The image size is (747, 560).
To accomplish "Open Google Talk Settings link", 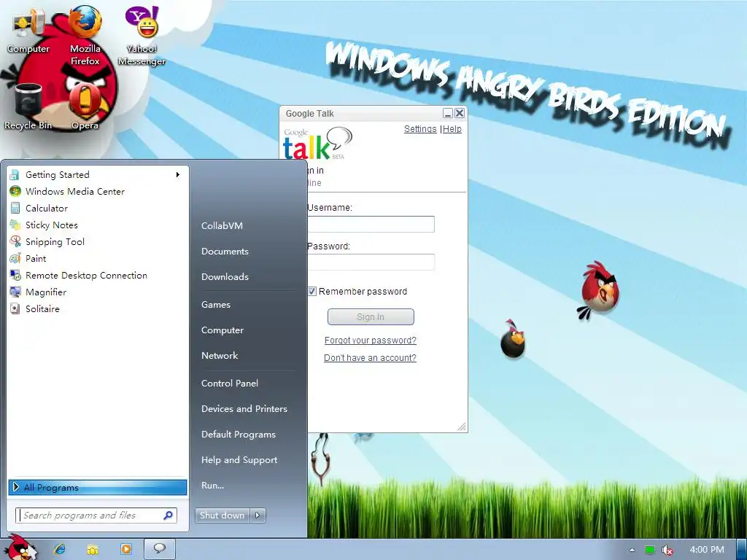I will [420, 129].
